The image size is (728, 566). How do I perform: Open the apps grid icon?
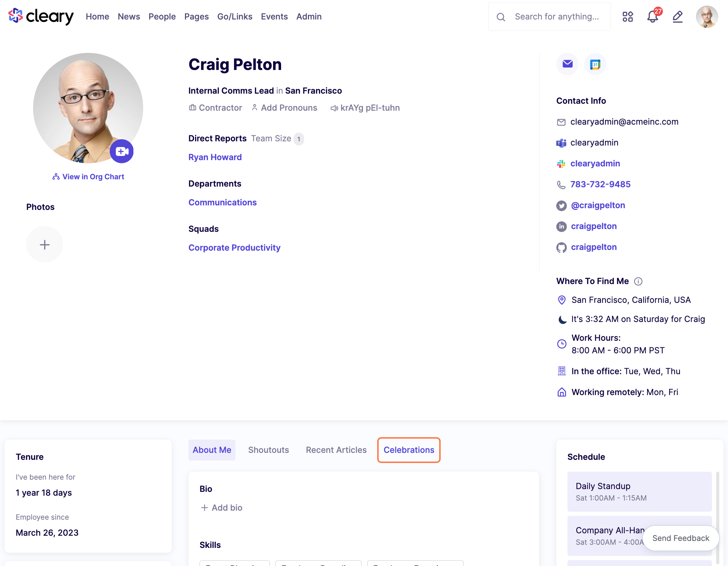(628, 17)
